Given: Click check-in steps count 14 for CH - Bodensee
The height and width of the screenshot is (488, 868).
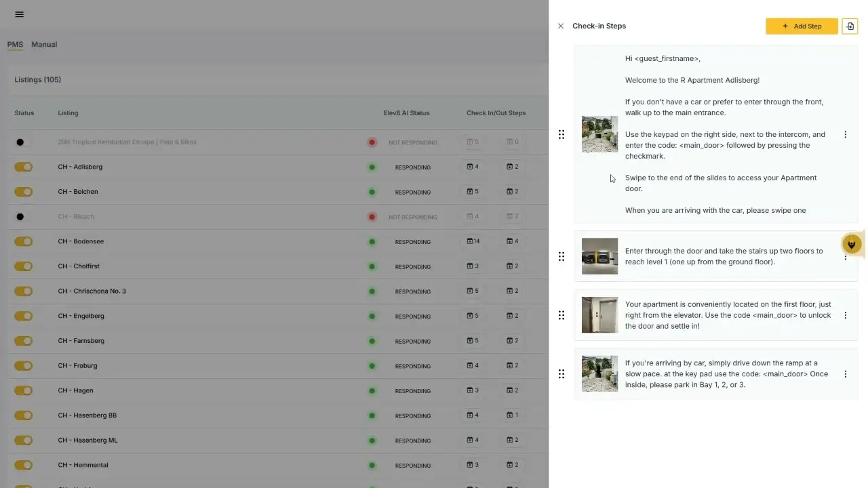Looking at the screenshot, I should [473, 241].
